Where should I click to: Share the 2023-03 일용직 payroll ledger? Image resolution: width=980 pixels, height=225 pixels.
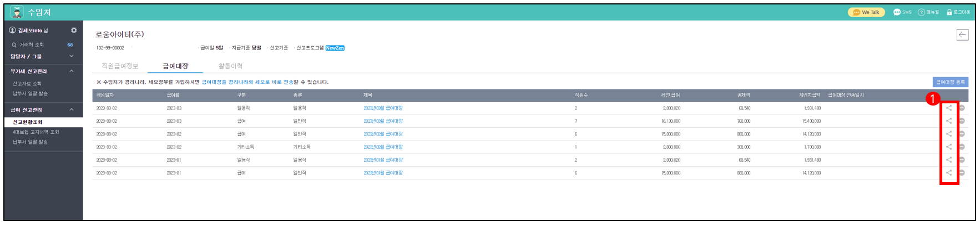(x=949, y=108)
